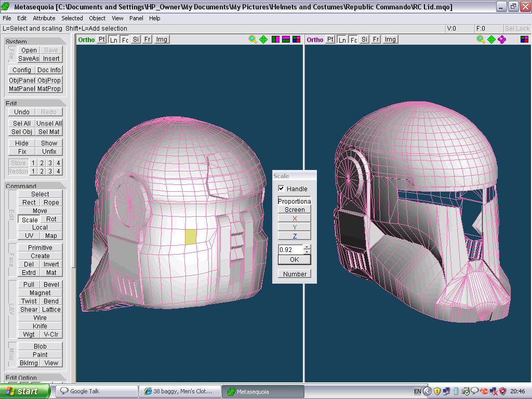Toggle Fc face display in the left viewport
Viewport: 532px width, 399px height.
tap(125, 39)
